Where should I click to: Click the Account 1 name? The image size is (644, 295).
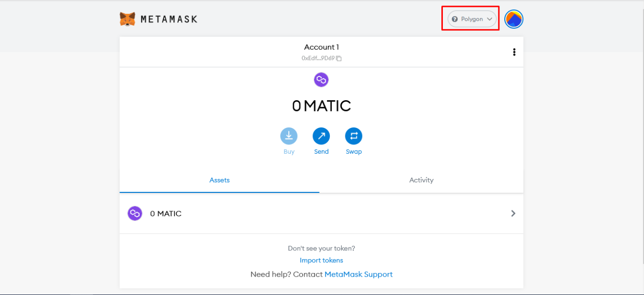click(x=321, y=47)
